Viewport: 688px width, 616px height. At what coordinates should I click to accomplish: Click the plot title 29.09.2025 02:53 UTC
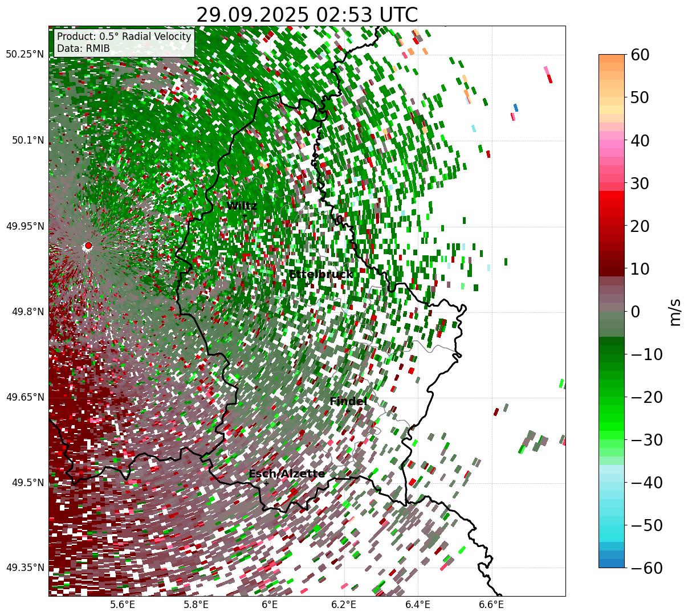307,14
